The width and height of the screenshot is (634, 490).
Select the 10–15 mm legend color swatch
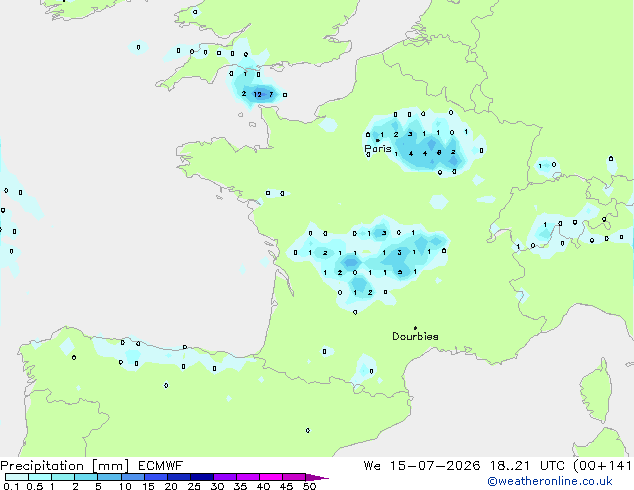pyautogui.click(x=132, y=477)
